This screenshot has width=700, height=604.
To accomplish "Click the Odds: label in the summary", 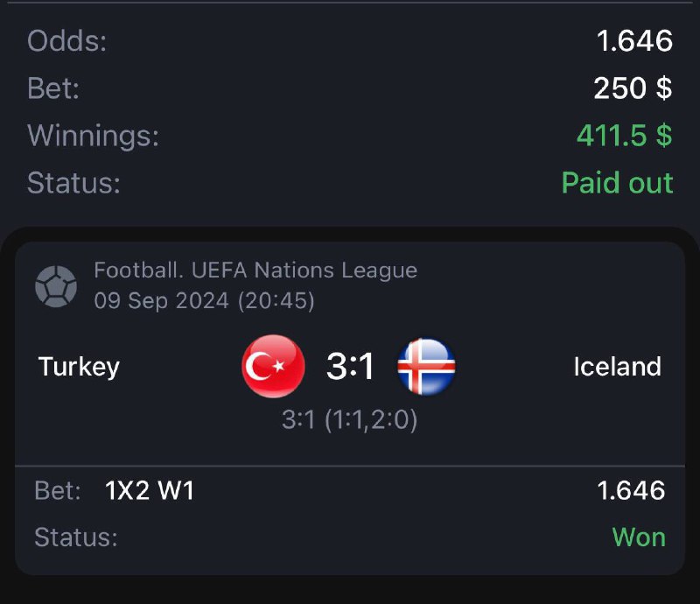I will point(67,41).
